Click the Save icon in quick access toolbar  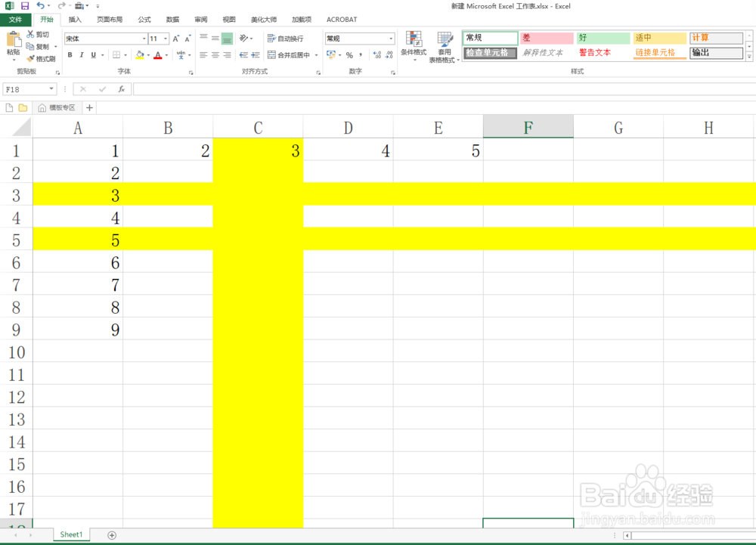click(25, 6)
